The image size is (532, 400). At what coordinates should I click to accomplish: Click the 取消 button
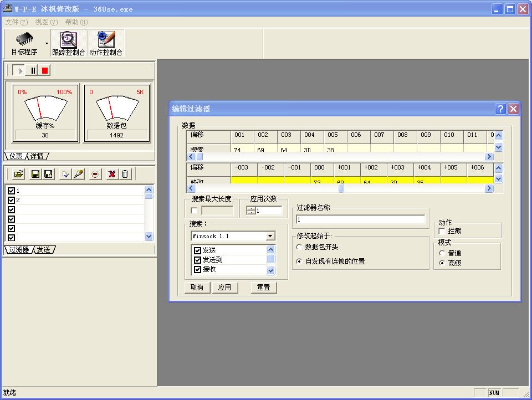coord(197,288)
